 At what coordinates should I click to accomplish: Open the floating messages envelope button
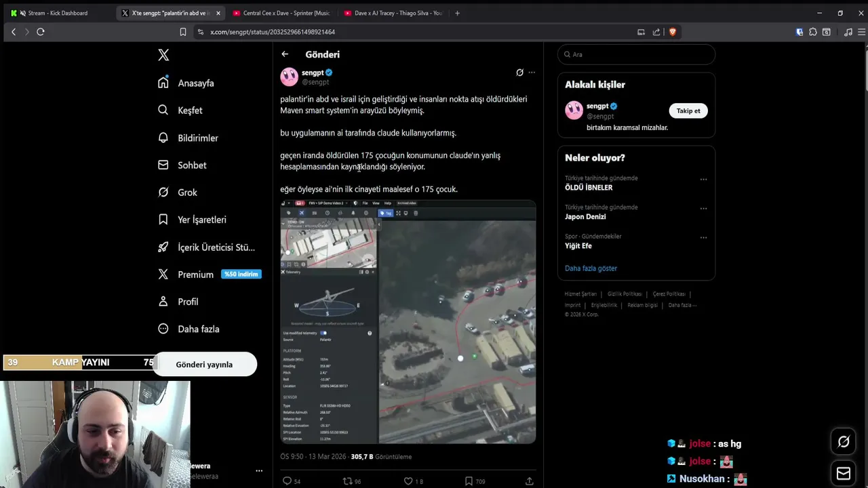pyautogui.click(x=844, y=473)
